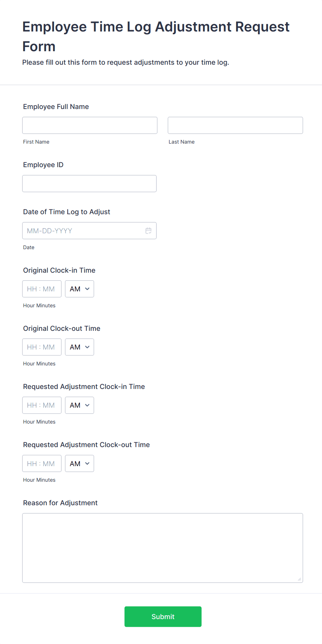Image resolution: width=322 pixels, height=644 pixels.
Task: Click the Requested Adjustment Clock-out HH:MM field
Action: tap(42, 463)
